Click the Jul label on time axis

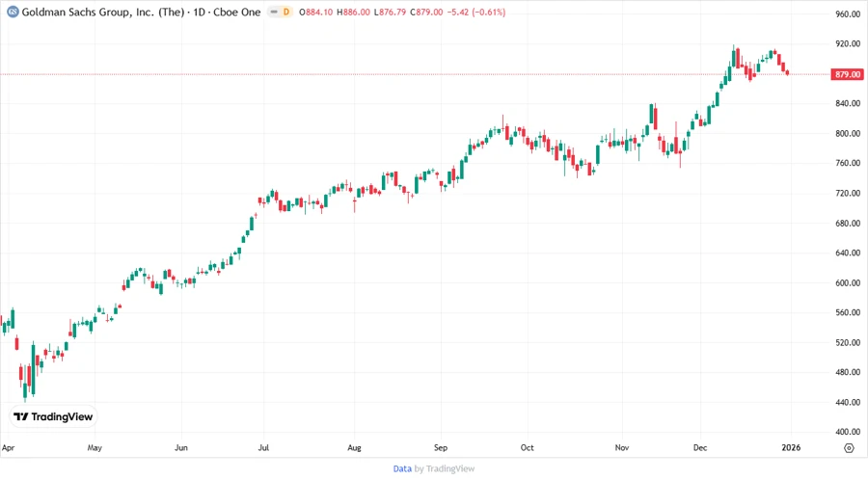pyautogui.click(x=263, y=447)
